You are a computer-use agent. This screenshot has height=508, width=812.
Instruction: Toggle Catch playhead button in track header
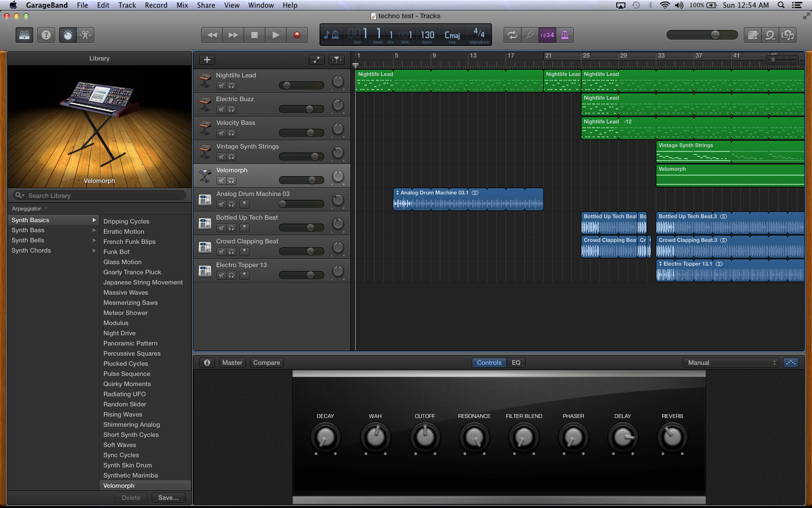[x=336, y=60]
